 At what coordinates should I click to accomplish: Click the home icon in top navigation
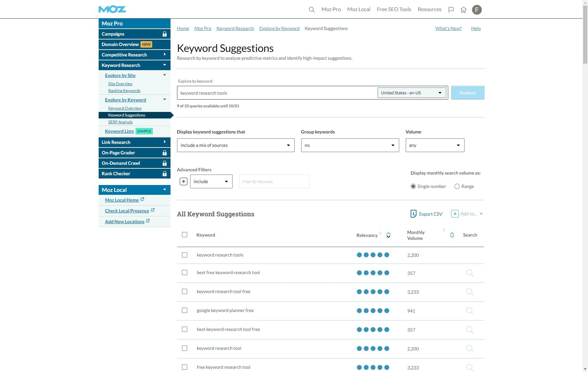(463, 9)
